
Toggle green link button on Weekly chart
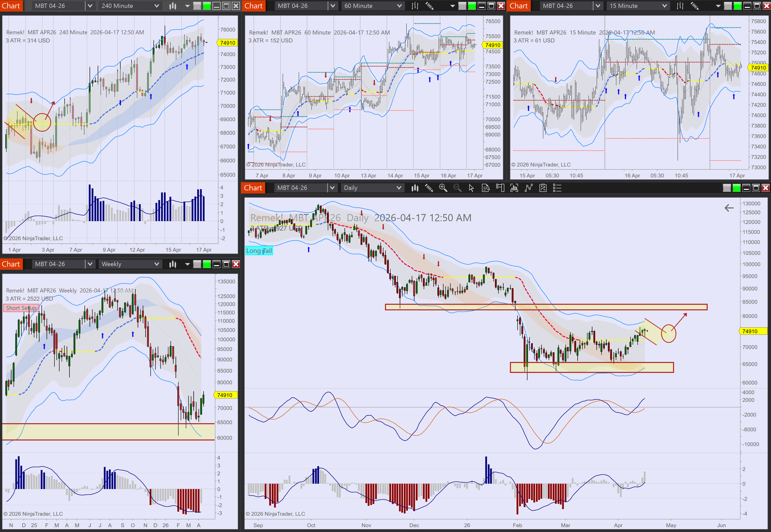[x=207, y=264]
